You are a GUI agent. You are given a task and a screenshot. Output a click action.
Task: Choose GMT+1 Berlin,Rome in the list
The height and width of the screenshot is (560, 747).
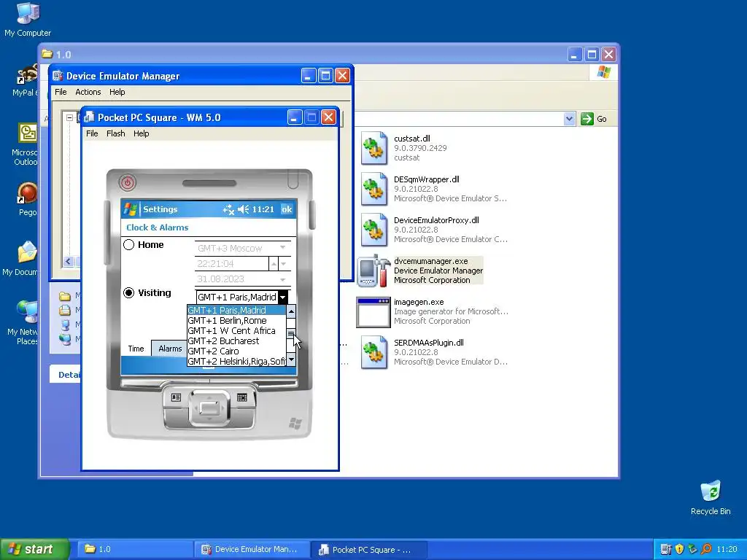[236, 321]
